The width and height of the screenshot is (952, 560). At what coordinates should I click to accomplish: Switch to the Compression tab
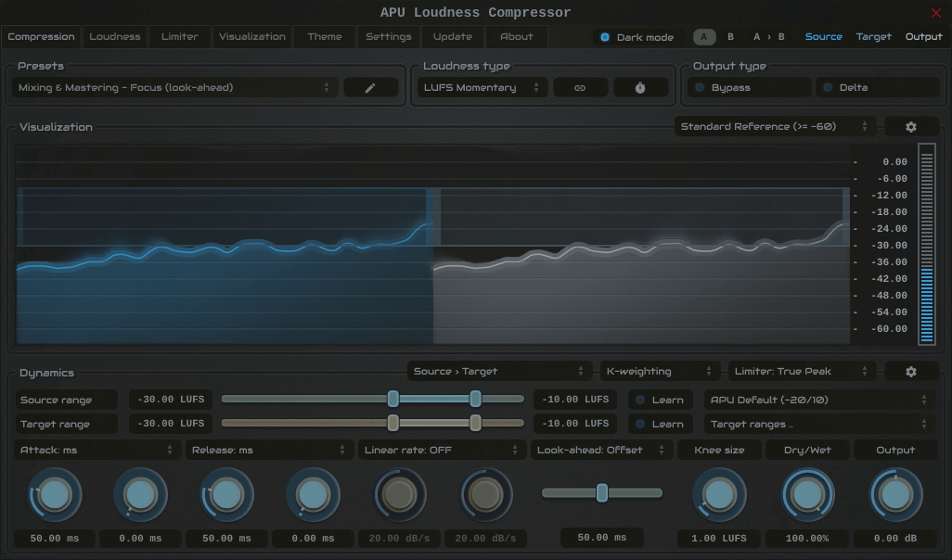(41, 37)
